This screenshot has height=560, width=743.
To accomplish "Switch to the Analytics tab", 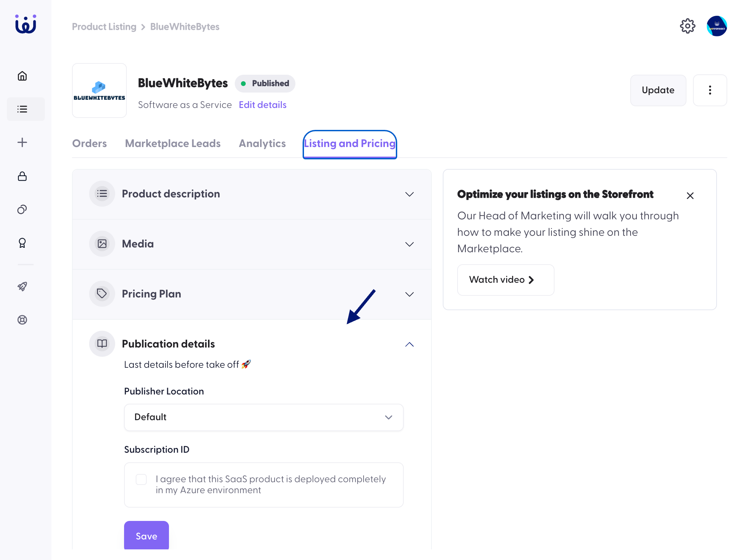I will click(262, 143).
